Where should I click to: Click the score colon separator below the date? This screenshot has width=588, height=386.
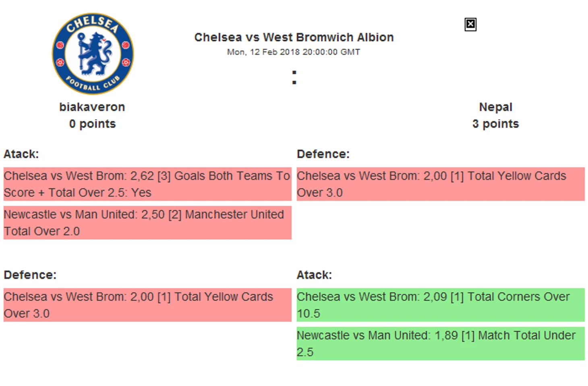pos(294,77)
